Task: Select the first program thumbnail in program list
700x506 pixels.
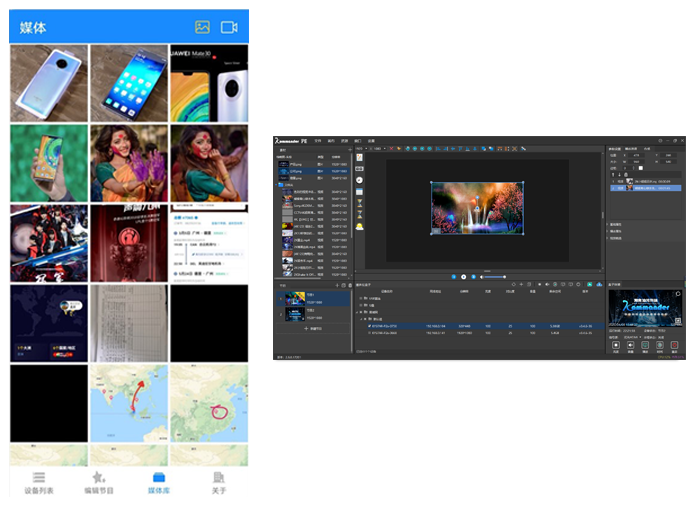Action: coord(296,297)
